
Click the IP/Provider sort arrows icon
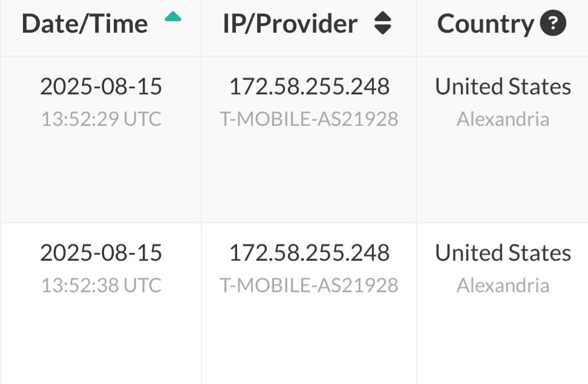pos(382,24)
